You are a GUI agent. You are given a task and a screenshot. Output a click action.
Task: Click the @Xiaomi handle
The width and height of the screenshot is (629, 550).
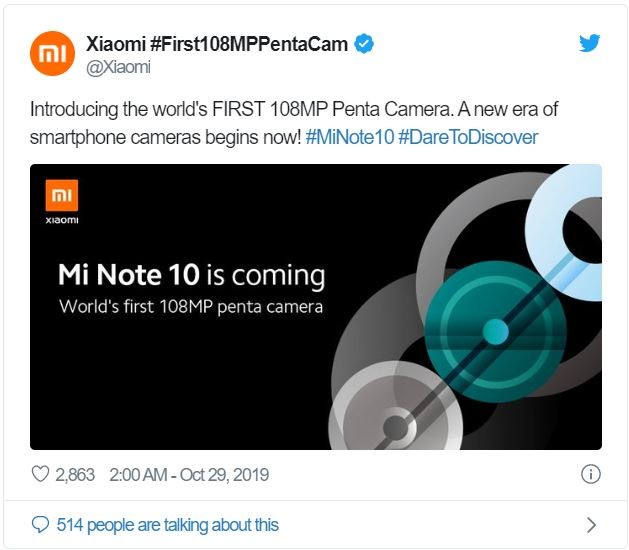[118, 67]
